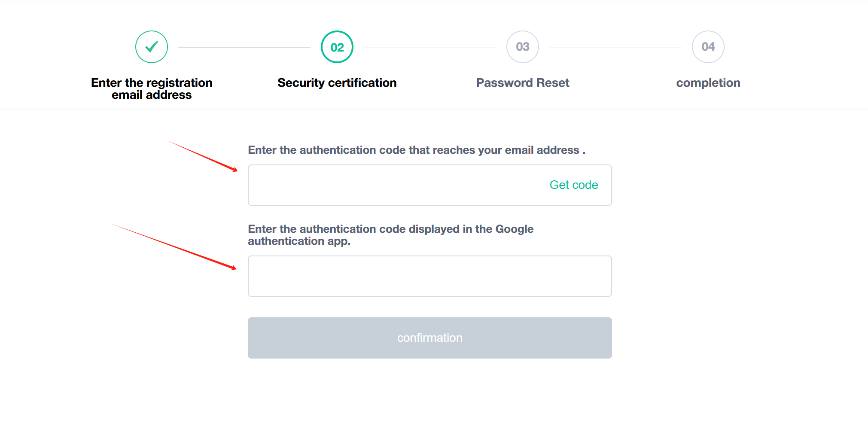Click the completed checkmark icon above registration step
The width and height of the screenshot is (868, 435).
point(151,47)
